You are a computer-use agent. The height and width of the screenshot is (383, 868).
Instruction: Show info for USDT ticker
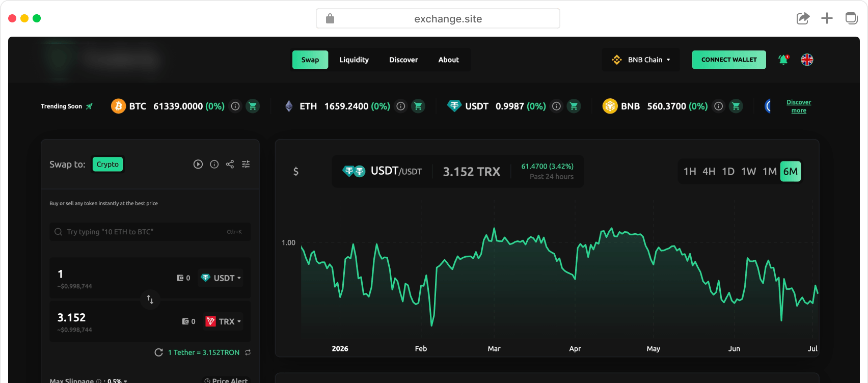557,106
